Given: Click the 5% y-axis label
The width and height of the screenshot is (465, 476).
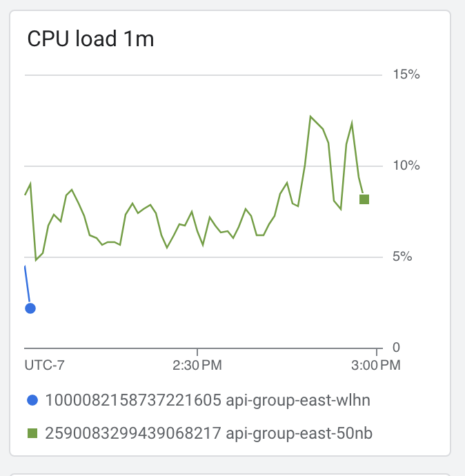Looking at the screenshot, I should (x=402, y=257).
